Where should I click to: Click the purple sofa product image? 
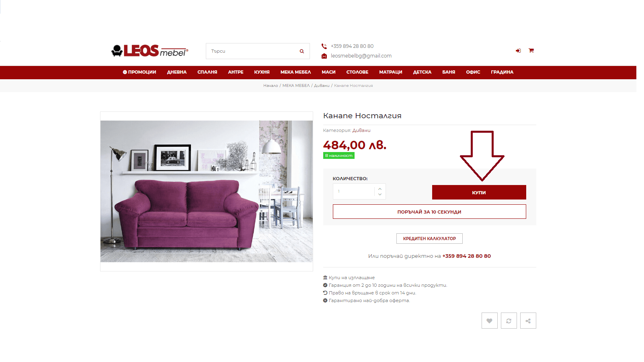[207, 191]
